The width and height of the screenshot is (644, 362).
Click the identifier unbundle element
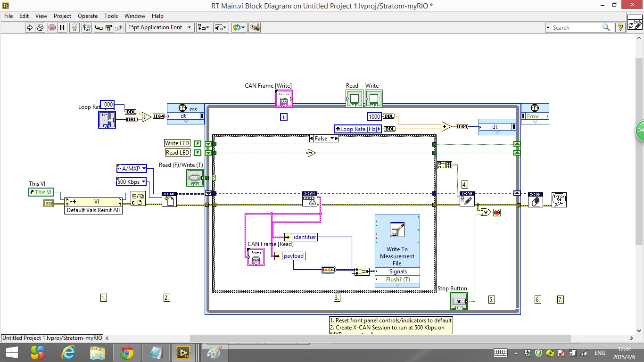click(301, 237)
